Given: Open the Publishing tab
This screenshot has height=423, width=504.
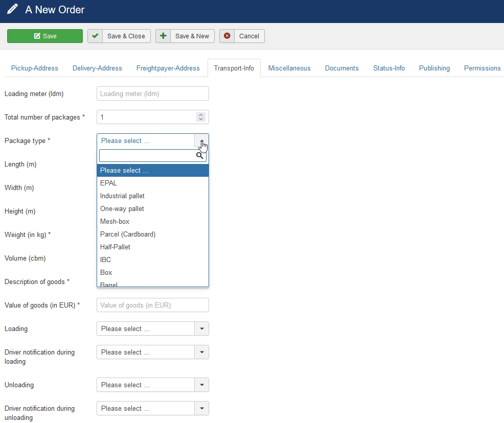Looking at the screenshot, I should click(434, 68).
